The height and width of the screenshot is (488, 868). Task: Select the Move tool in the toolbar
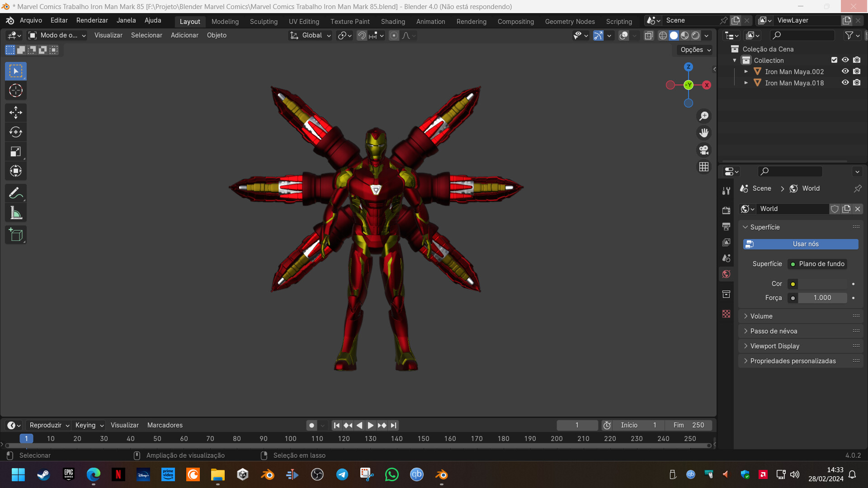click(16, 113)
